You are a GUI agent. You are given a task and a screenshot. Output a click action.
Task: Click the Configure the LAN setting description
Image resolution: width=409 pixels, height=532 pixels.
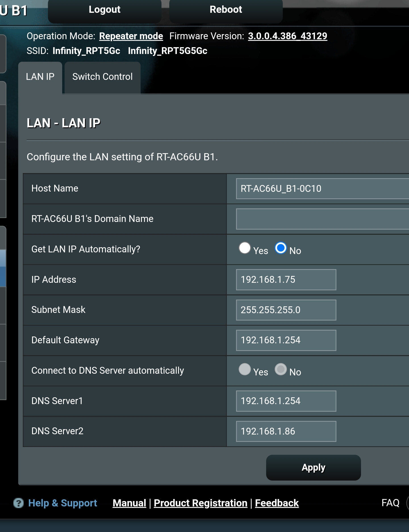click(x=122, y=157)
